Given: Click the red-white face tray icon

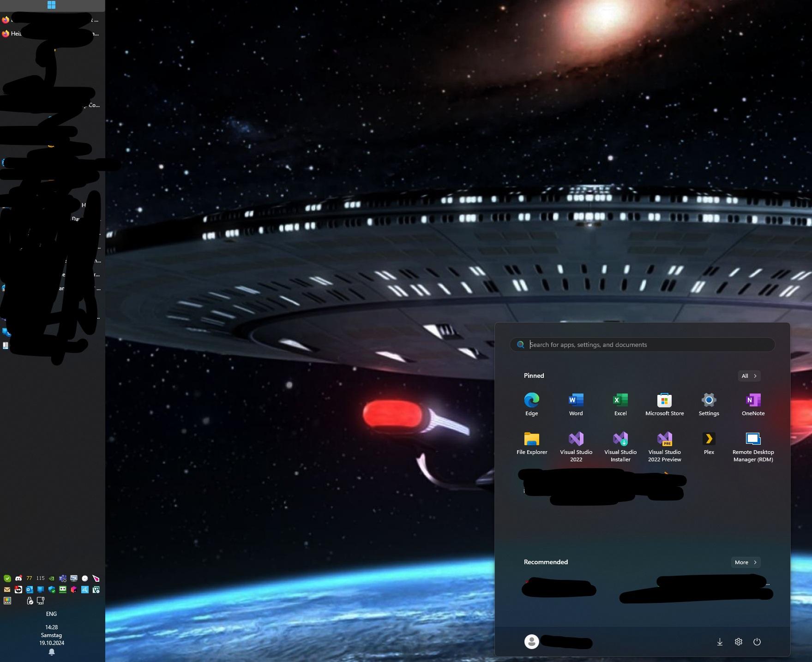Looking at the screenshot, I should tap(18, 590).
